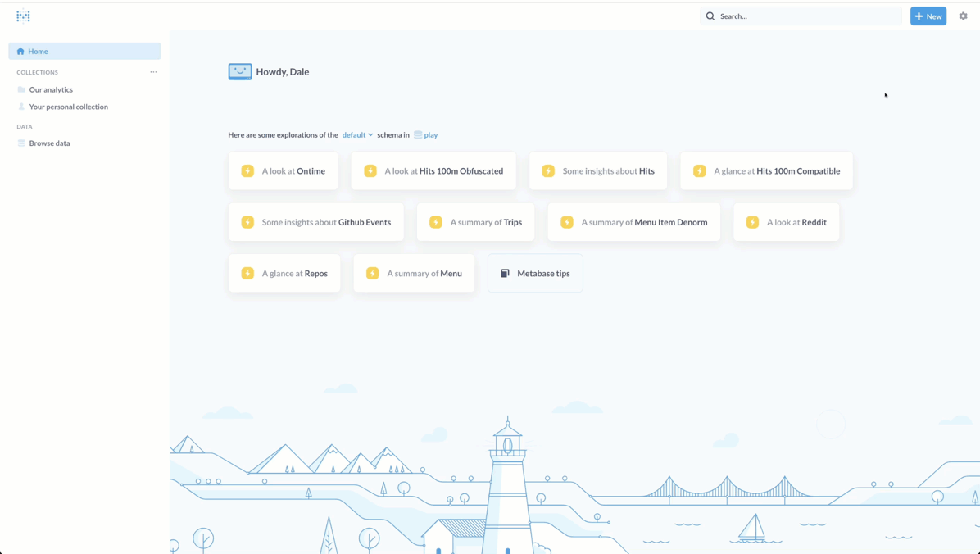
Task: Click the personal collection person icon
Action: click(x=21, y=107)
